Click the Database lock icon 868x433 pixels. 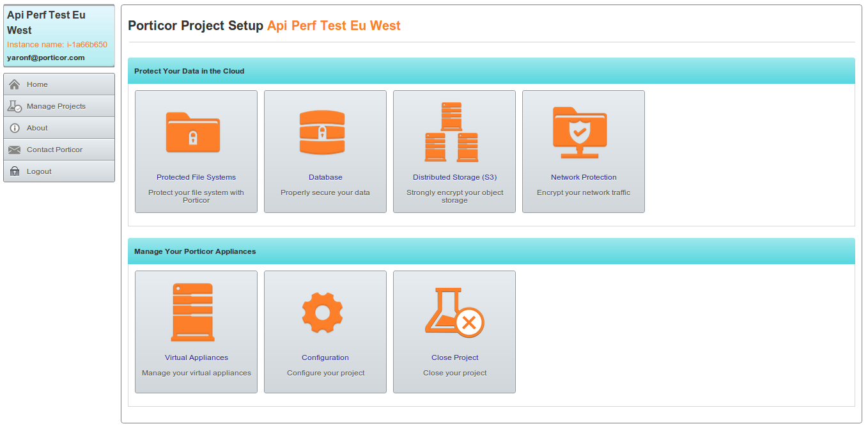click(x=322, y=132)
